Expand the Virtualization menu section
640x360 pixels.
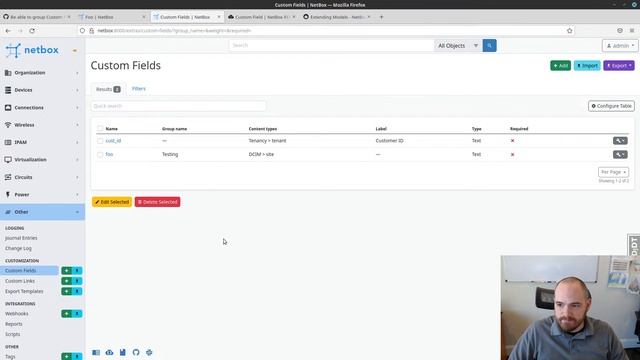pos(42,160)
